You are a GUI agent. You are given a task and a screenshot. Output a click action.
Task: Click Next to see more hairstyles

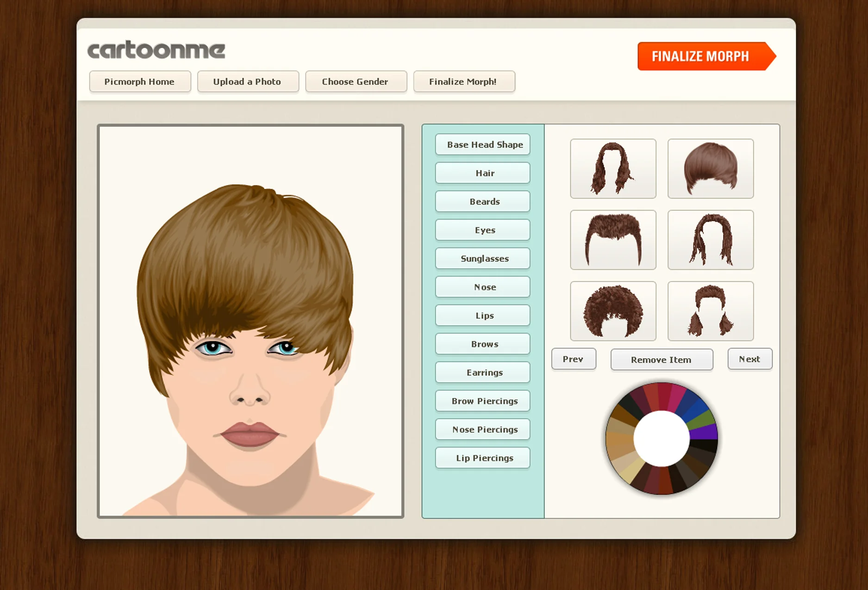pyautogui.click(x=749, y=359)
